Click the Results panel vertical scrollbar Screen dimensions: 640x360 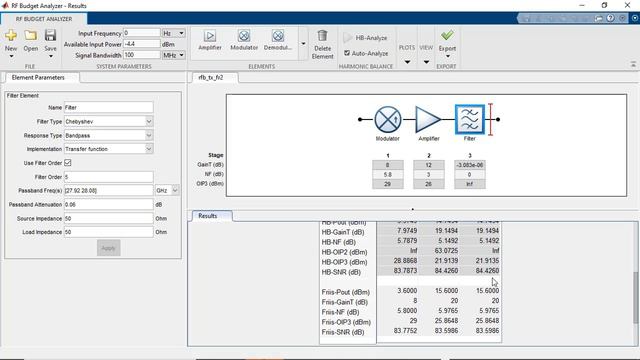[636, 298]
